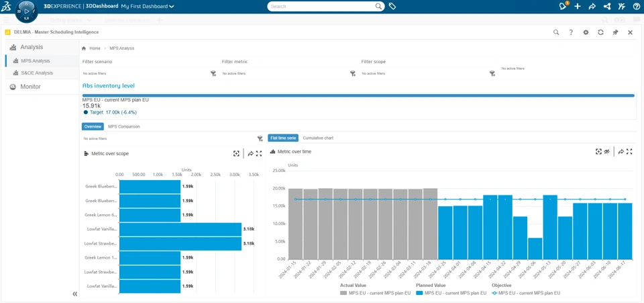
Task: Close the DELMIA widget
Action: [630, 32]
